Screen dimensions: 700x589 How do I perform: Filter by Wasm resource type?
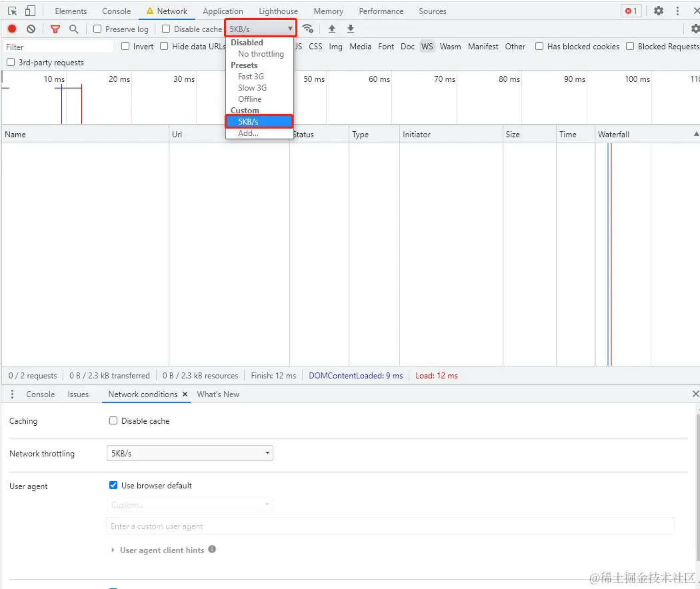[450, 46]
